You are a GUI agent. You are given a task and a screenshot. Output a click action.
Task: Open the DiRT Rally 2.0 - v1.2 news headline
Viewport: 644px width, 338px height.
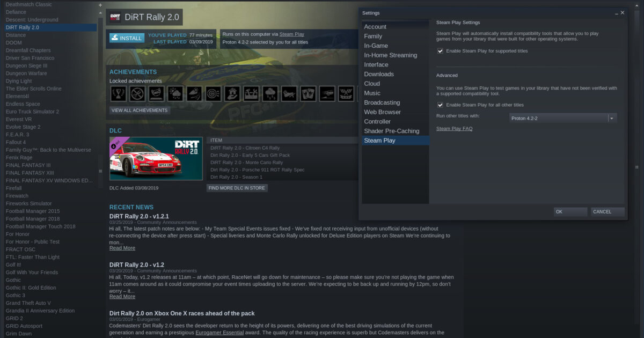[x=137, y=264]
